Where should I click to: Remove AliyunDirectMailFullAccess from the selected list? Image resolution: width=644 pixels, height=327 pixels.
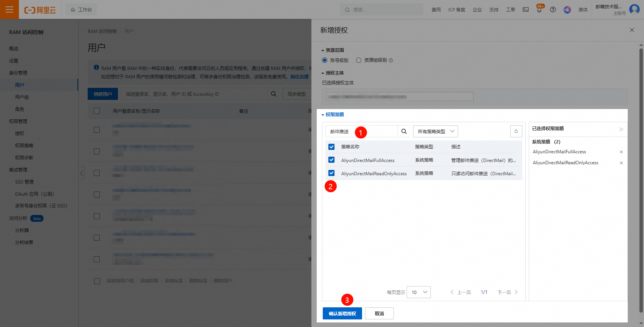621,152
